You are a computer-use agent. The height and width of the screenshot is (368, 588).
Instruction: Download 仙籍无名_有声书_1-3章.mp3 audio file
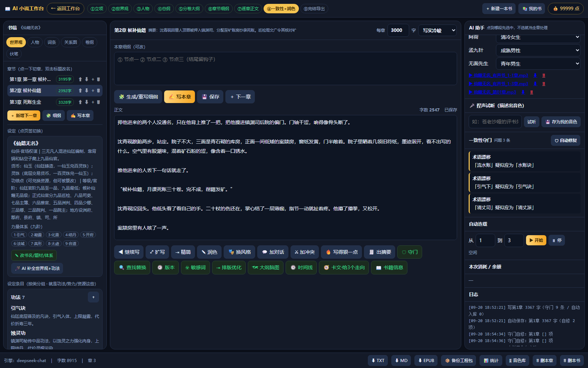point(535,84)
